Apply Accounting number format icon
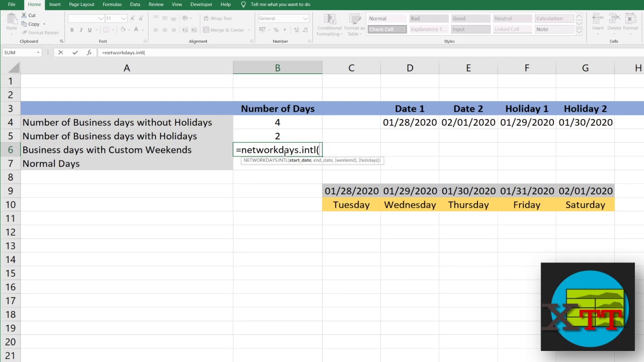This screenshot has height=362, width=644. tap(263, 30)
